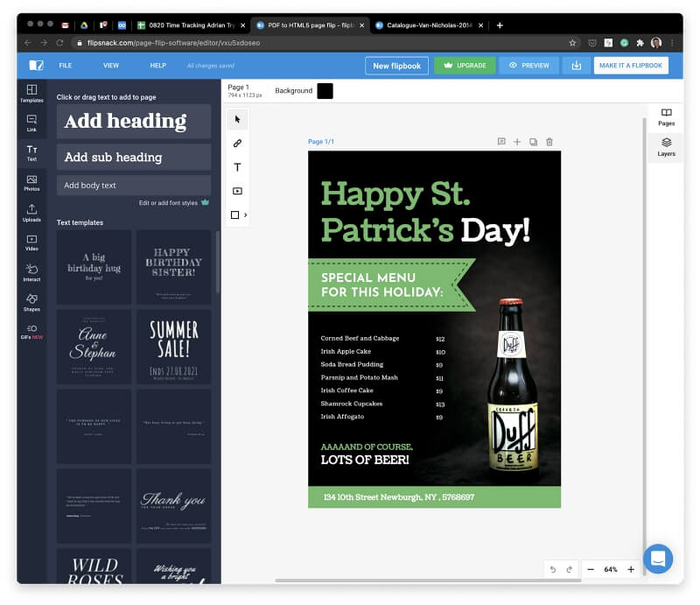Select 'A big birthday hug' text template
Image resolution: width=700 pixels, height=605 pixels.
(94, 267)
